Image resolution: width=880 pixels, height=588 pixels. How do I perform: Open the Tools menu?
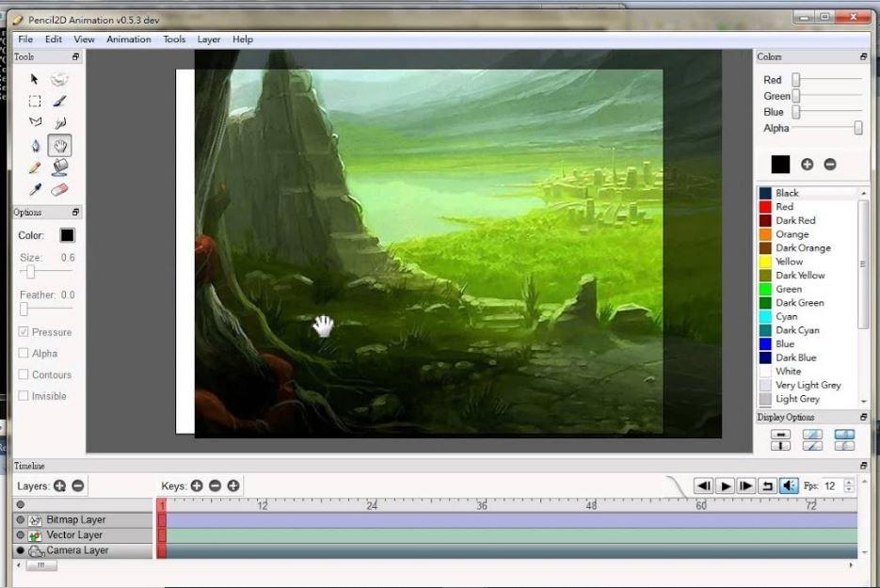pyautogui.click(x=174, y=40)
